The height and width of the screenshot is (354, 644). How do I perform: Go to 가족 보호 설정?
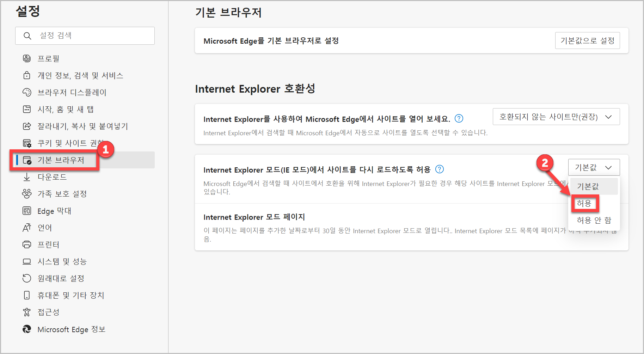tap(85, 194)
